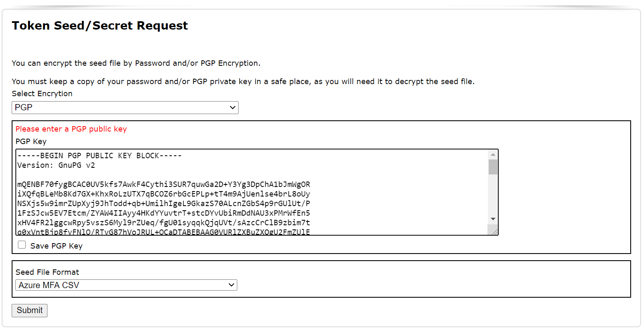Click the PGP key box scroll-up arrow
The height and width of the screenshot is (331, 644).
click(x=493, y=154)
